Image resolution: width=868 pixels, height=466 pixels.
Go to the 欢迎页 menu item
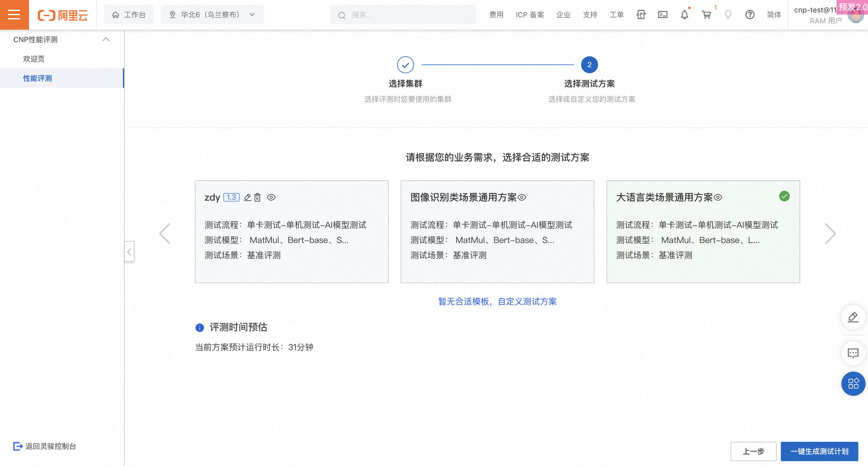click(x=34, y=59)
